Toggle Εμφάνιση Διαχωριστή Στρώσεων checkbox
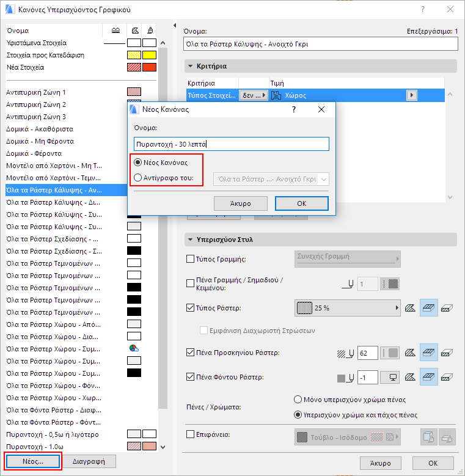Image resolution: width=465 pixels, height=476 pixels. [x=203, y=331]
